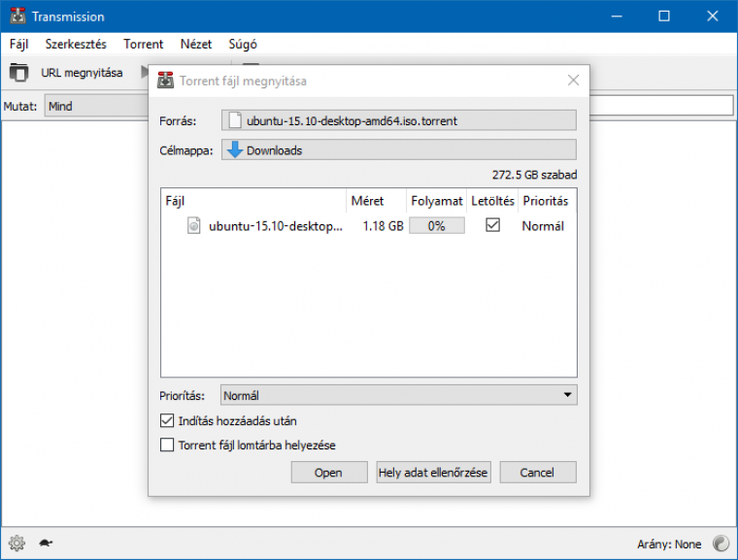
Task: Click the URL megnyitása toolbar icon
Action: click(x=18, y=73)
